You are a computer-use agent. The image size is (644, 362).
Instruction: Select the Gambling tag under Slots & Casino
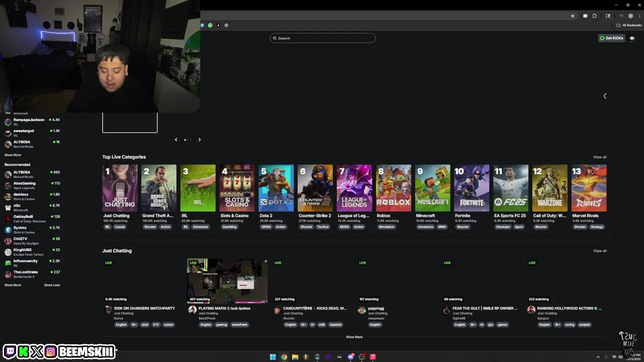click(x=229, y=227)
